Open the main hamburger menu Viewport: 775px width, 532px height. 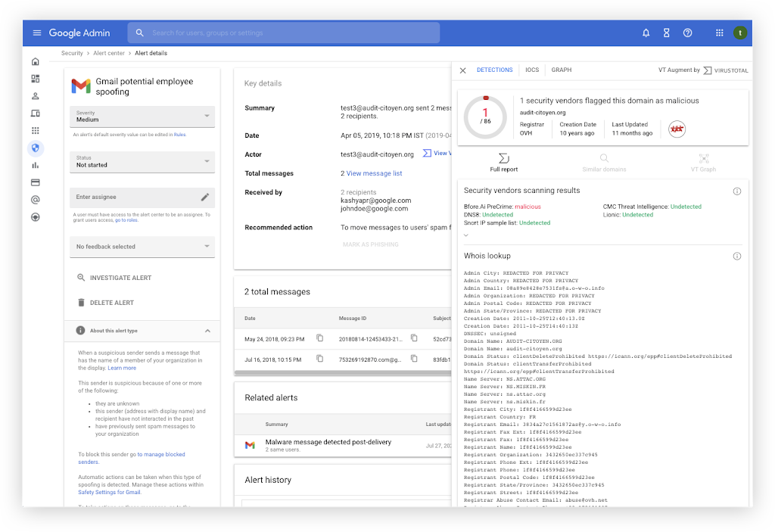click(x=36, y=33)
